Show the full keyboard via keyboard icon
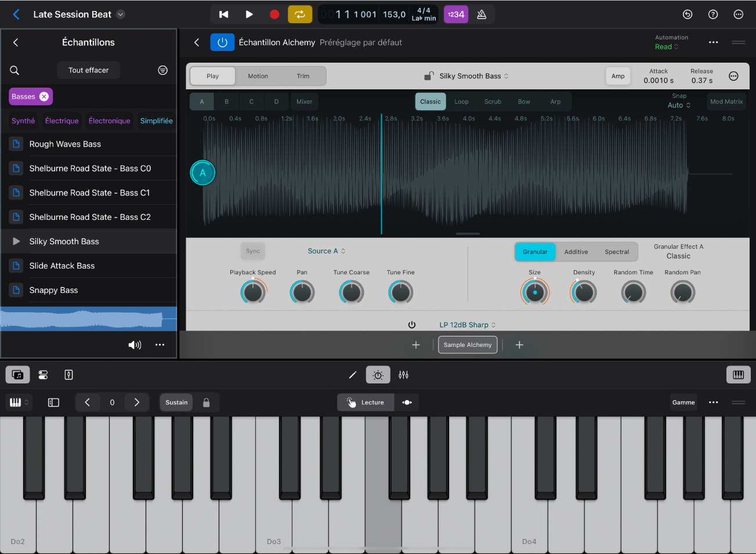This screenshot has height=554, width=756. click(737, 374)
